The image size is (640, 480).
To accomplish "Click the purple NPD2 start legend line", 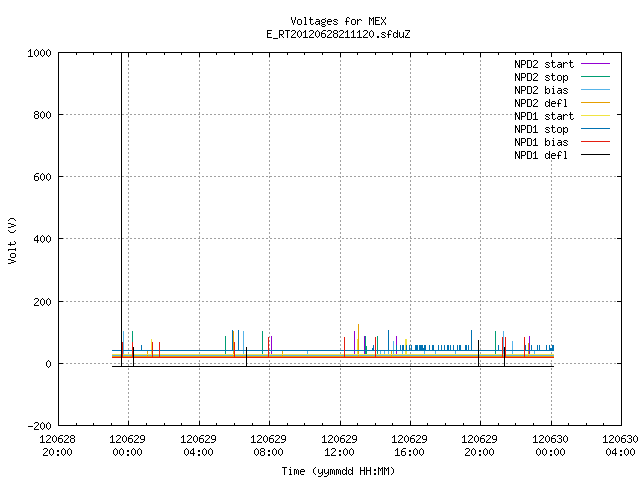I will point(596,64).
